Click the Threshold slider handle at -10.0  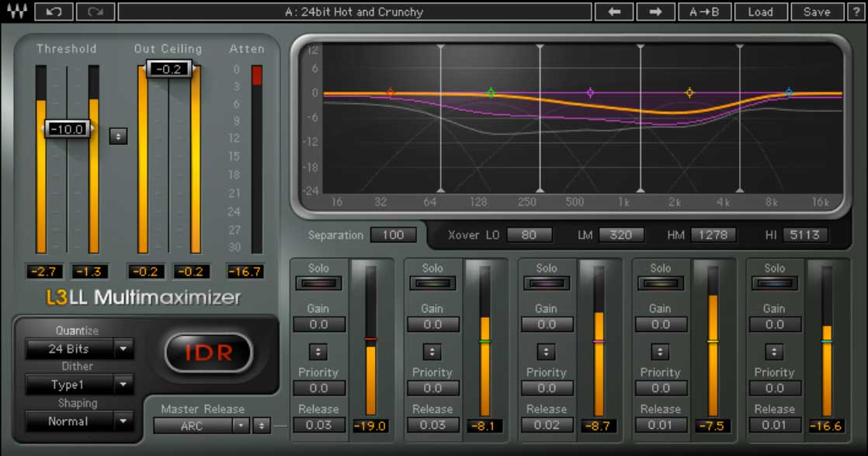click(67, 129)
